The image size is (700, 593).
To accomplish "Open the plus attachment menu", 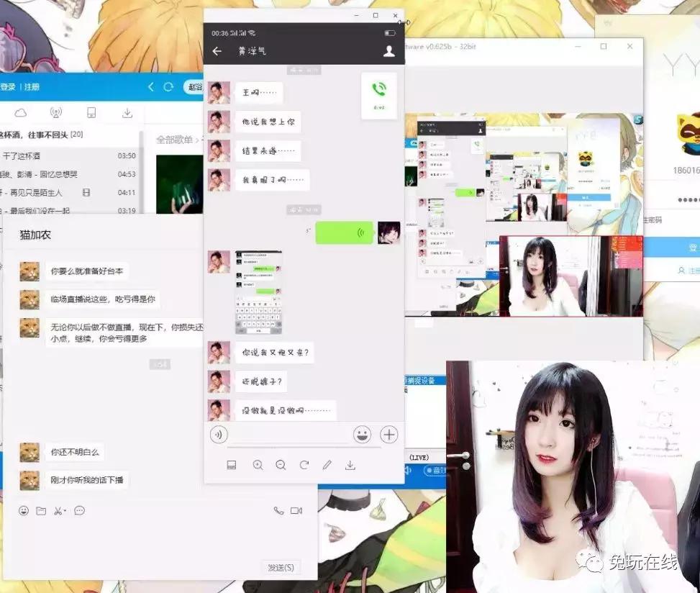I will tap(388, 434).
